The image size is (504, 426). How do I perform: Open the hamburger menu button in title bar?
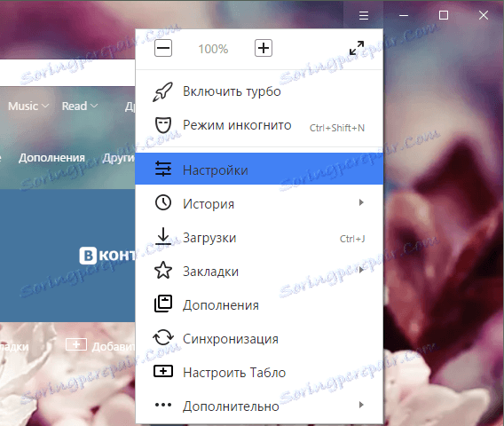[364, 15]
